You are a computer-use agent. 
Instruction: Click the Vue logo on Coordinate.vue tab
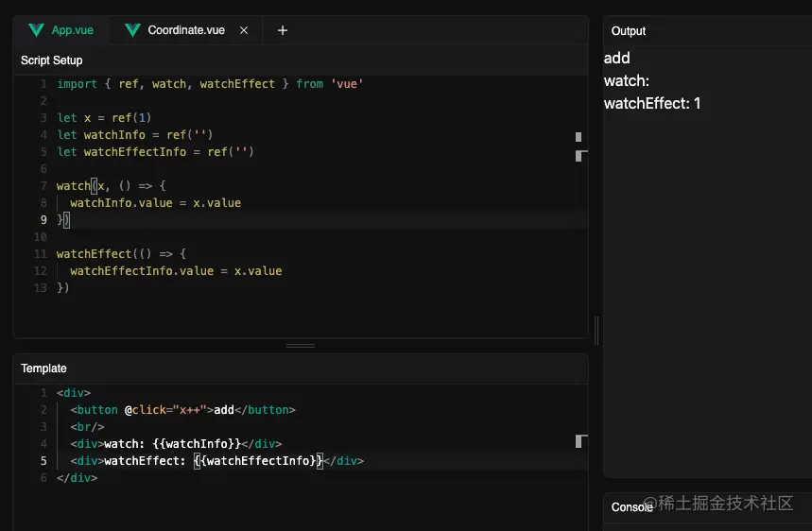[132, 30]
